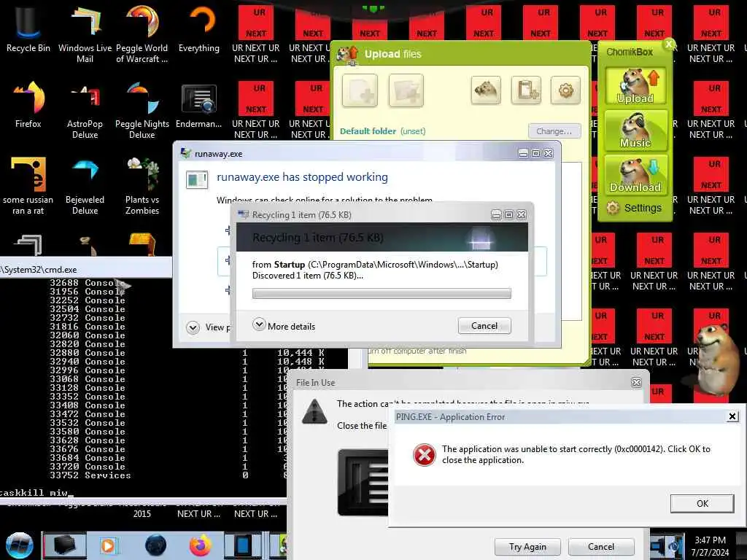
Task: Select the Windows Live Mail desktop icon
Action: pyautogui.click(x=85, y=34)
